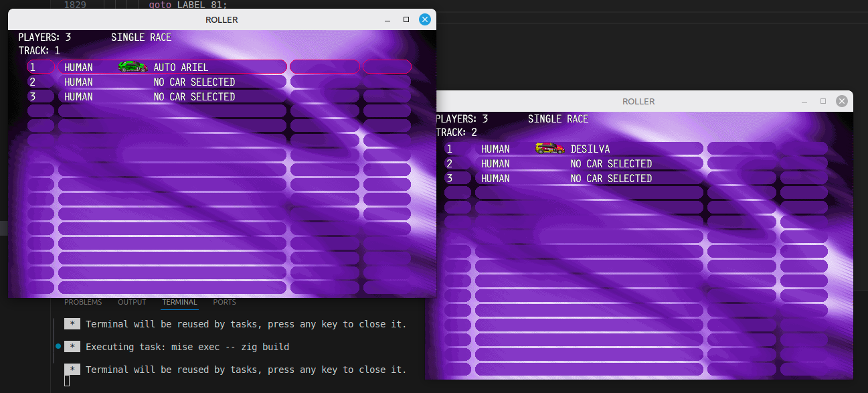Click the blue running task indicator dot

(58, 346)
